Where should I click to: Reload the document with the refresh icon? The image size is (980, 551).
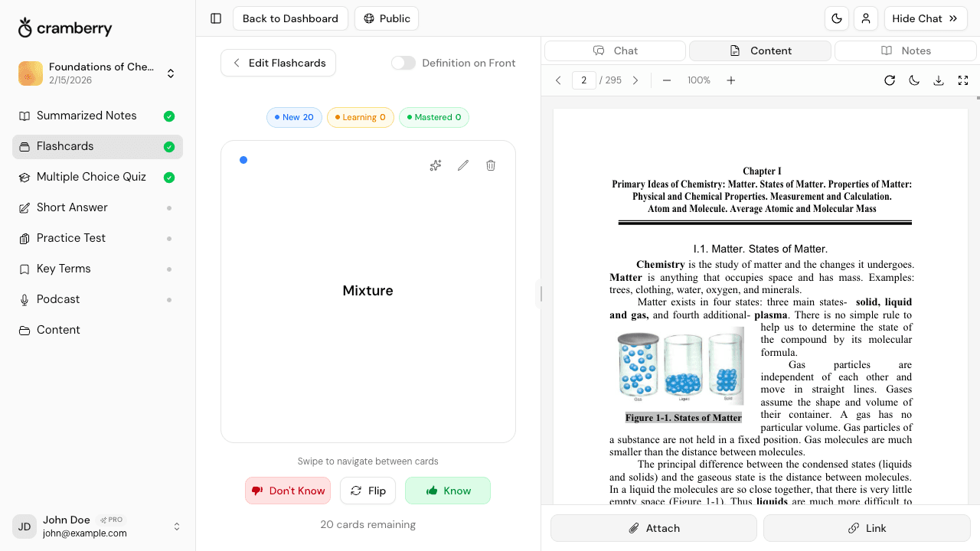[x=890, y=80]
